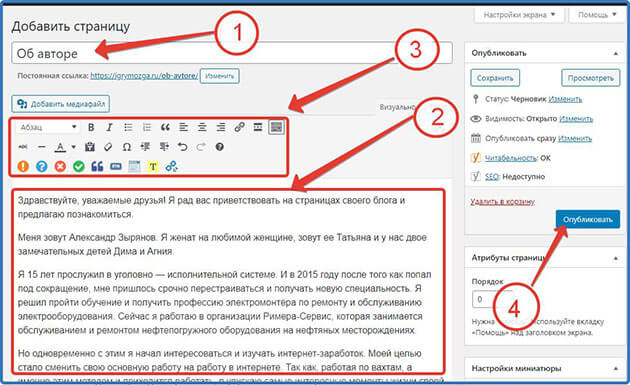Click the blue chain links shortcode icon

(172, 166)
